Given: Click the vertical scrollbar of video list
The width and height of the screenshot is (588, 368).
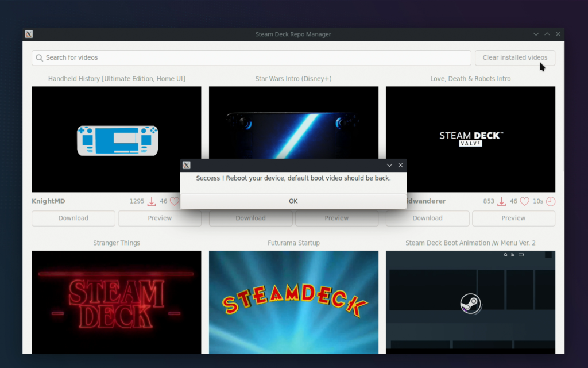Looking at the screenshot, I should (x=563, y=107).
